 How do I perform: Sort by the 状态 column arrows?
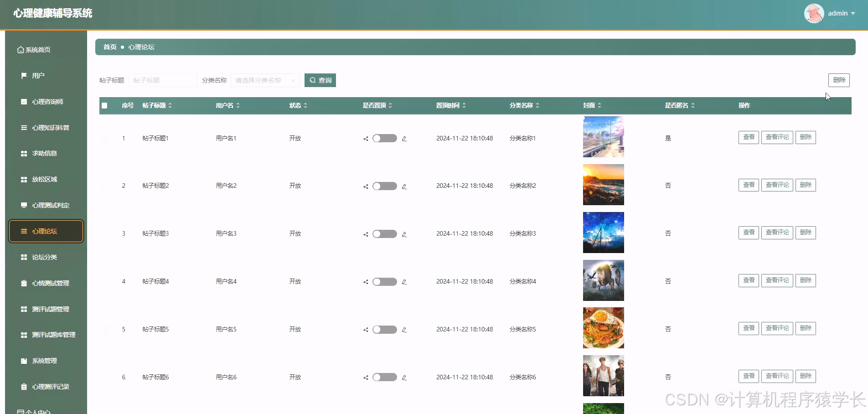tap(305, 105)
